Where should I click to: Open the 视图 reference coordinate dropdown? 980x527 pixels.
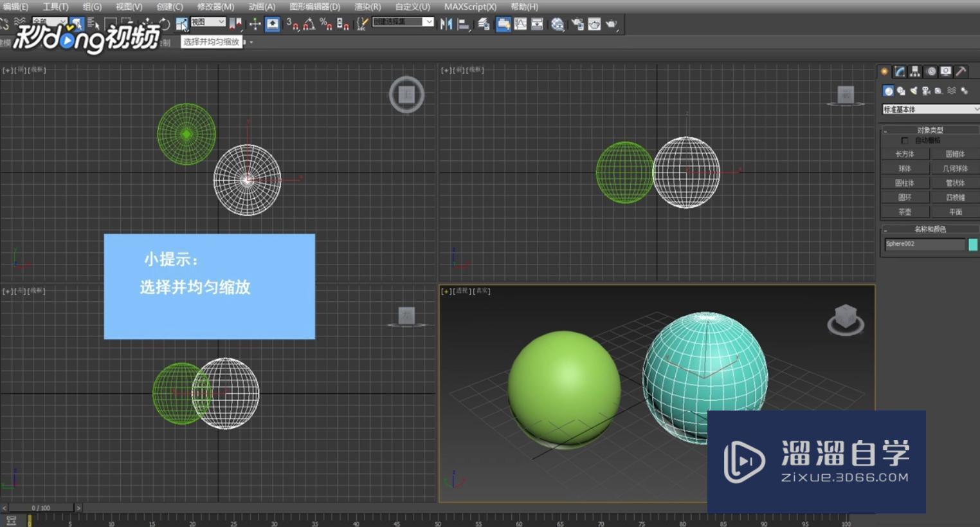[208, 23]
